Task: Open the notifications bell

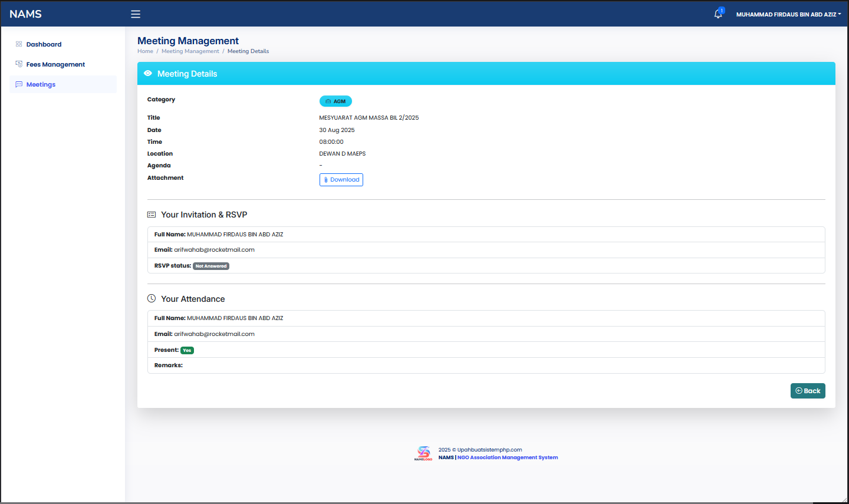Action: coord(718,14)
